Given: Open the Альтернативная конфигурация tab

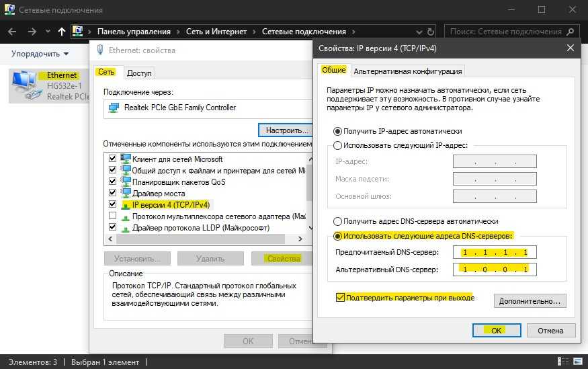Looking at the screenshot, I should (x=407, y=71).
